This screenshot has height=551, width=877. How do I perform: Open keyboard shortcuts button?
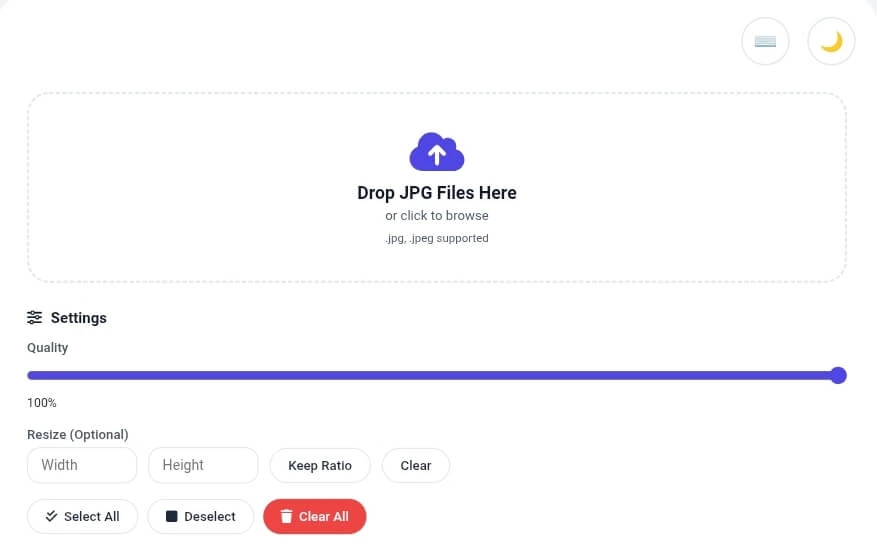point(765,41)
